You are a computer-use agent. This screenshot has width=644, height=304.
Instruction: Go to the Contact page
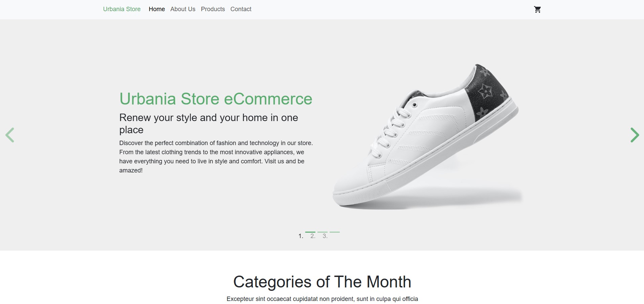pos(241,9)
